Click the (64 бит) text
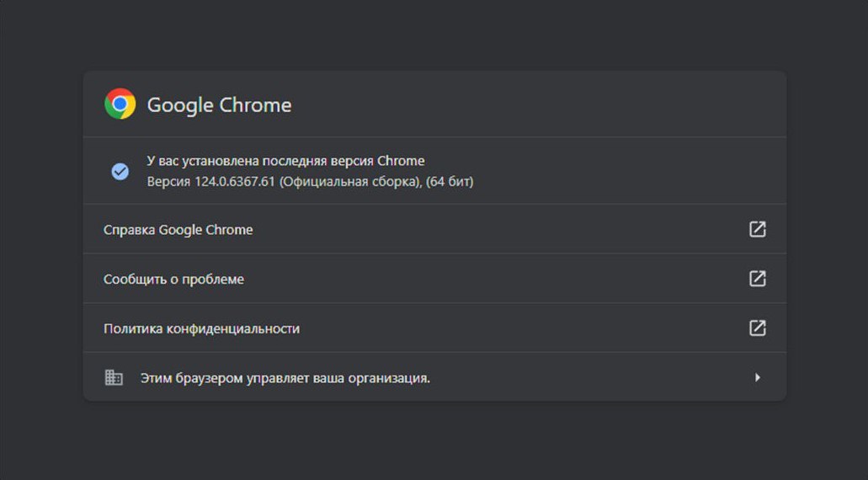868x480 pixels. pos(450,182)
